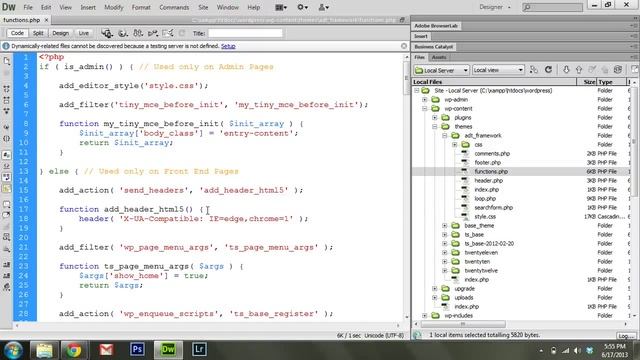Toggle Live view on

(84, 33)
